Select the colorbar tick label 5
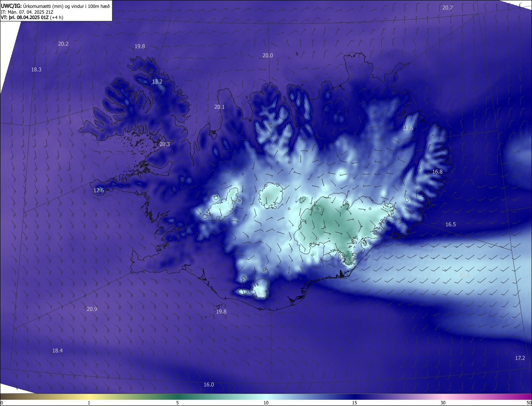 [177, 403]
